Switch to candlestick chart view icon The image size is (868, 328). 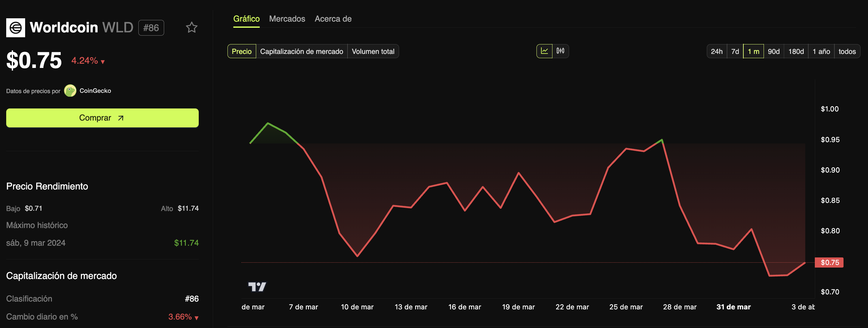(560, 51)
